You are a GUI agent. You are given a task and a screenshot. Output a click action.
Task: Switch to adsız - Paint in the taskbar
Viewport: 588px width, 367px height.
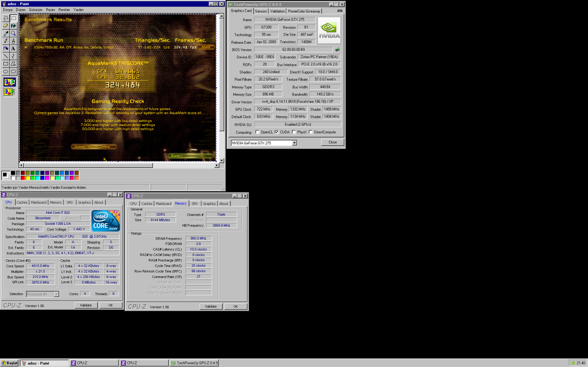[44, 363]
